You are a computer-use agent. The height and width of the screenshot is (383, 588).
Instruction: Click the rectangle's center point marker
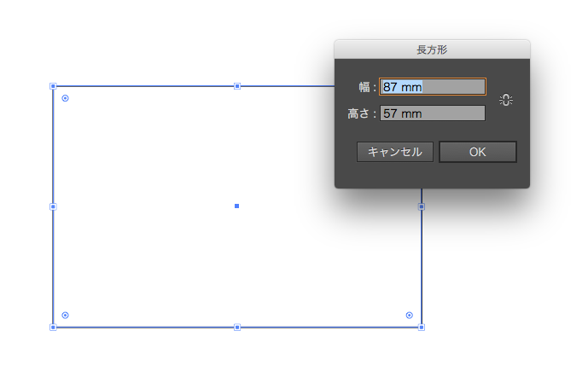236,206
